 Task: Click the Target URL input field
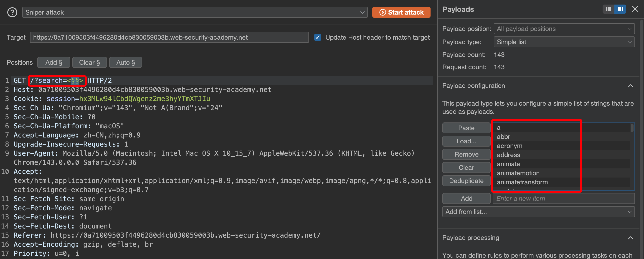169,38
